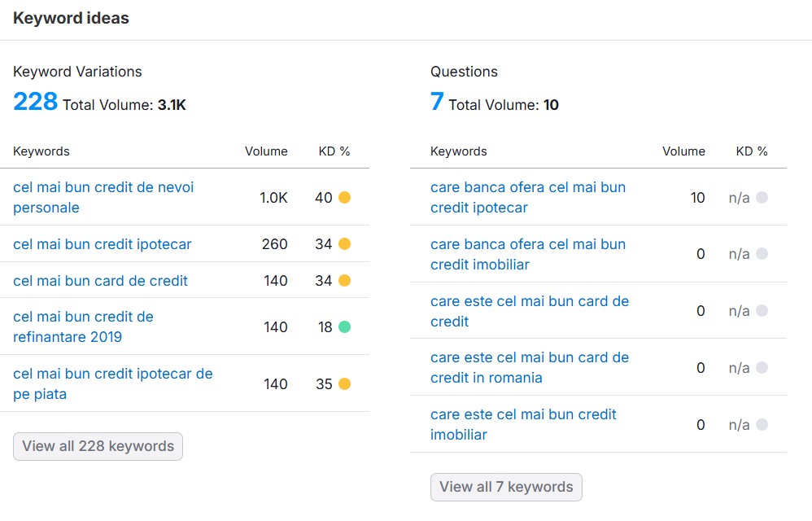Click the Questions section title

(x=464, y=72)
